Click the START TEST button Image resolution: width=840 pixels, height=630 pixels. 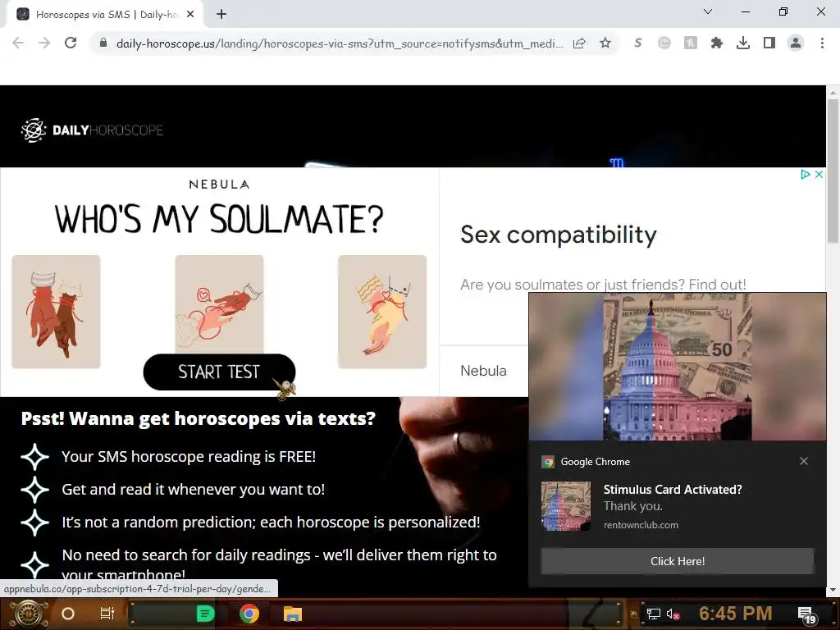219,372
